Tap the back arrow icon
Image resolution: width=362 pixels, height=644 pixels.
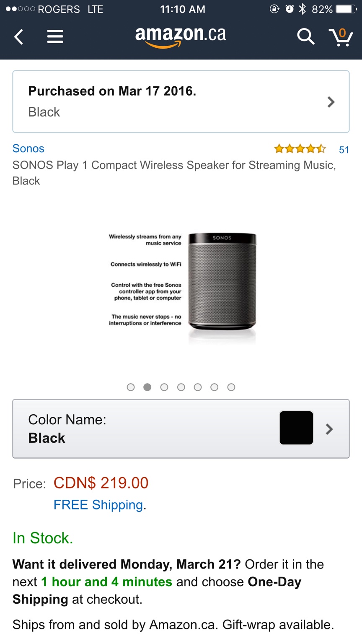tap(18, 37)
